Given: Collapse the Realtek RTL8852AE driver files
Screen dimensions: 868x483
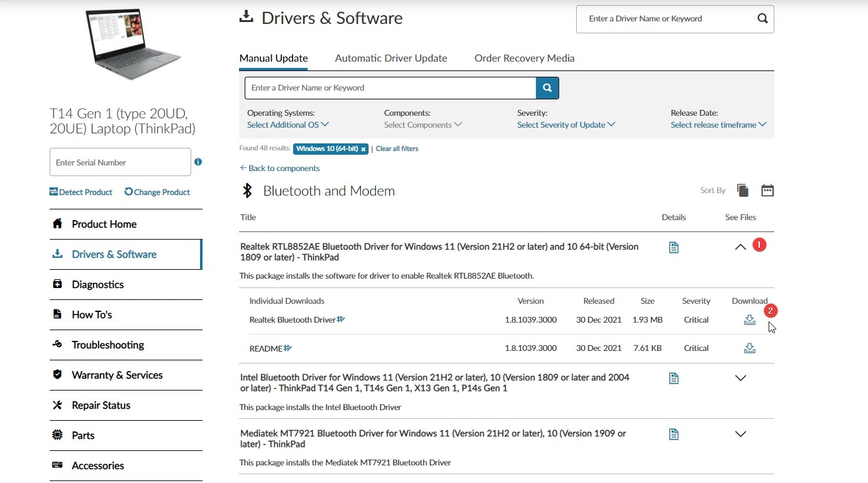Looking at the screenshot, I should click(x=740, y=247).
